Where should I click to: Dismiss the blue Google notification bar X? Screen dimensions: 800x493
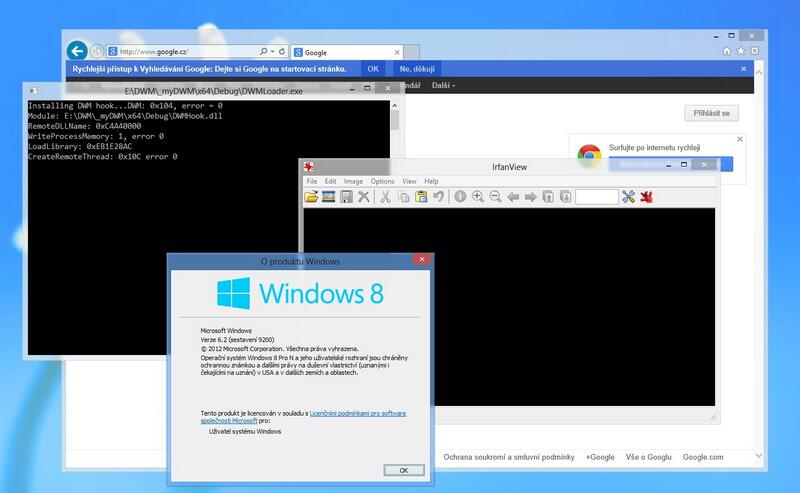tap(743, 69)
